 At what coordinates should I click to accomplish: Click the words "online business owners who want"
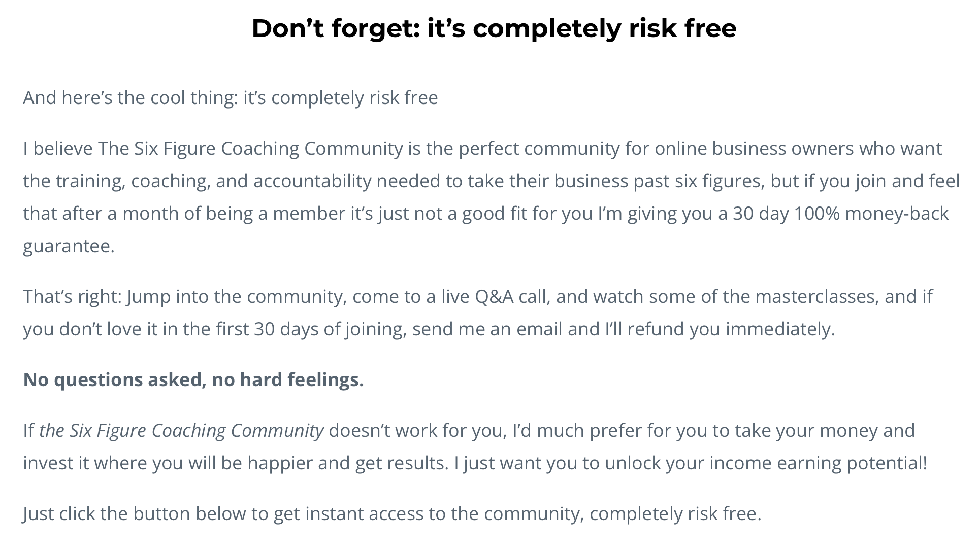(x=798, y=149)
